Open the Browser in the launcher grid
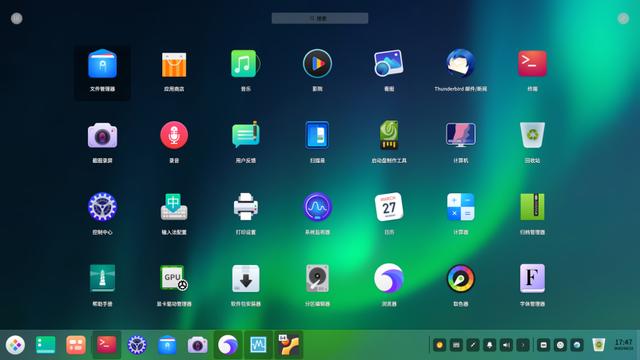This screenshot has height=360, width=640. 389,278
